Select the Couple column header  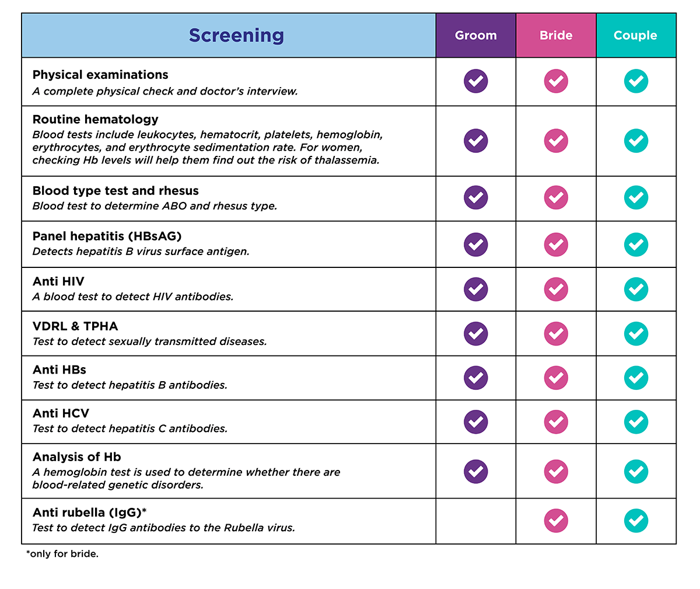coord(635,36)
